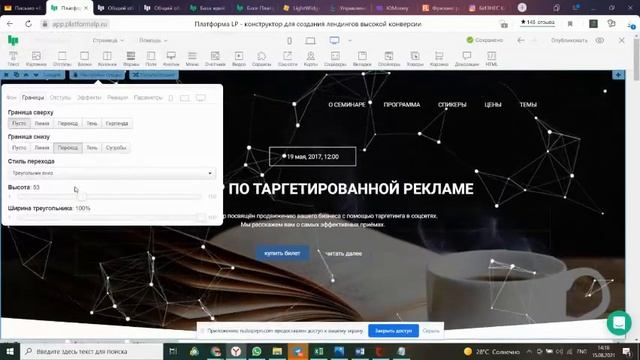This screenshot has width=640, height=360.
Task: Add a Слайдеры slider element
Action: click(x=335, y=59)
